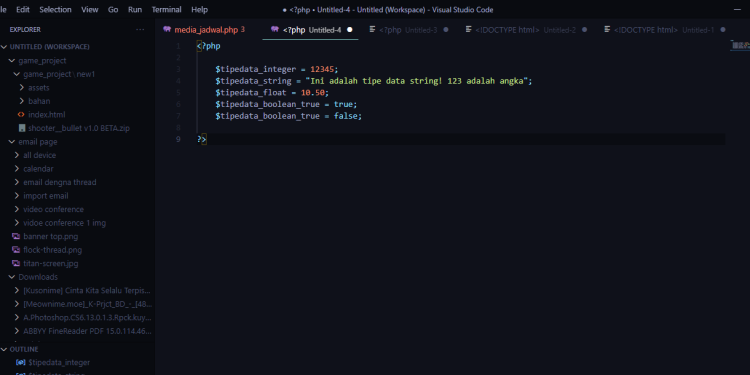The height and width of the screenshot is (375, 750).
Task: Minimize the Visual Studio Code window
Action: click(x=737, y=10)
